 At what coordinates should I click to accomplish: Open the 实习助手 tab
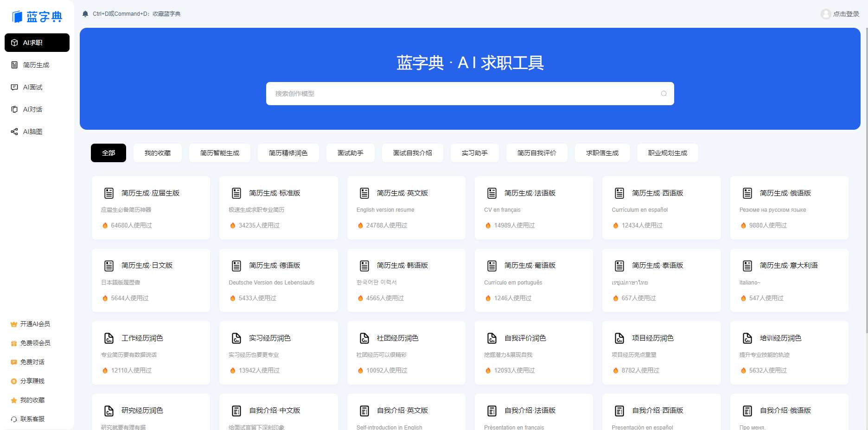[475, 153]
